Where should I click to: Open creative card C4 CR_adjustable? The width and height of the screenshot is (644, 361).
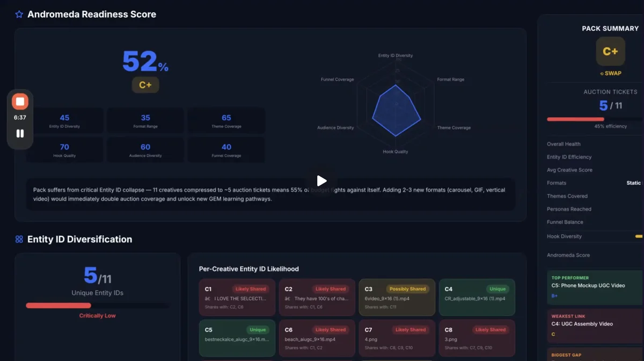477,297
